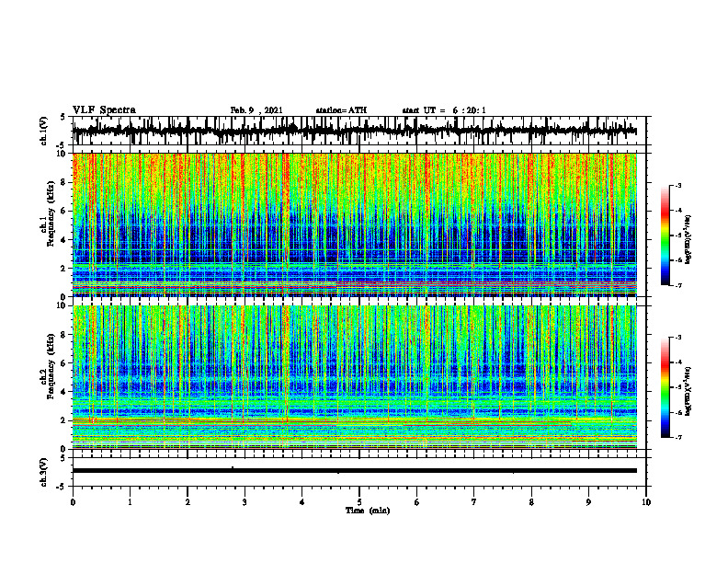Click the "Time (min)" axis label
Screen dimensions: 728x563
pos(368,511)
